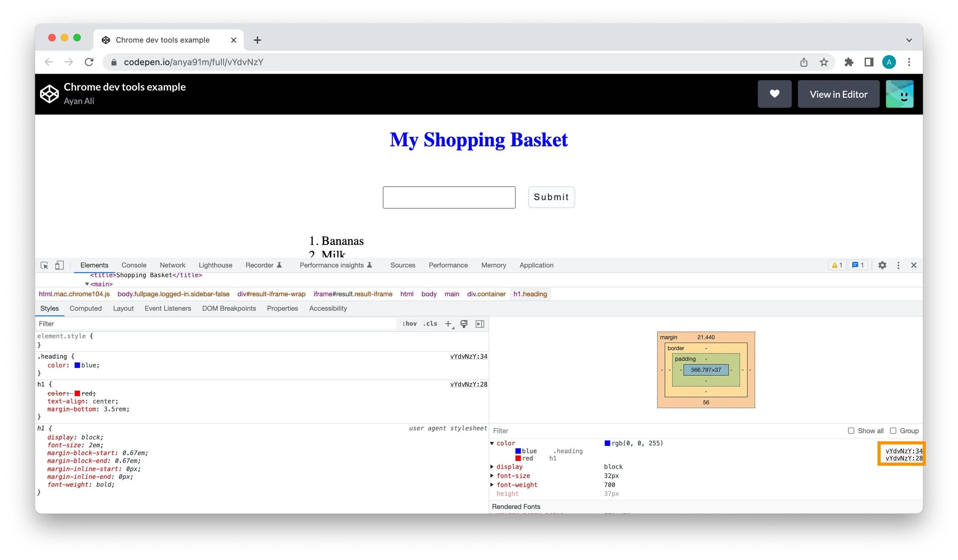The height and width of the screenshot is (560, 958).
Task: Click the device toolbar toggle icon
Action: click(60, 265)
